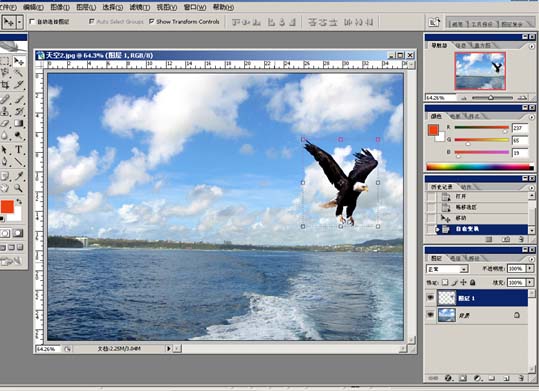This screenshot has width=539, height=391.
Task: Open the 正常 blend mode dropdown
Action: pyautogui.click(x=447, y=269)
